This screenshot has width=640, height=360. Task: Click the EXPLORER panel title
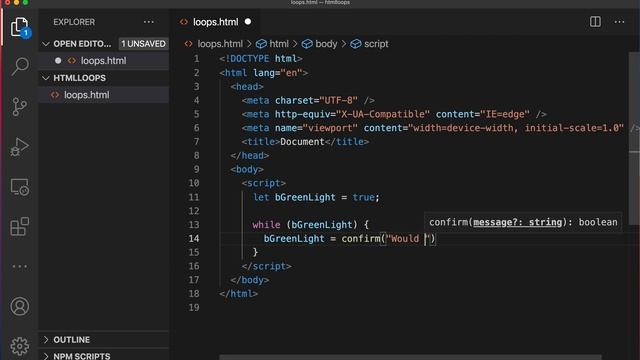point(74,22)
